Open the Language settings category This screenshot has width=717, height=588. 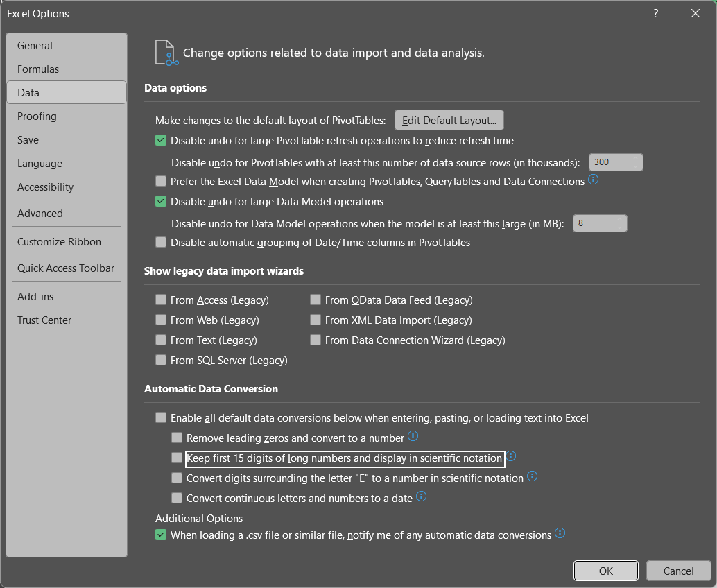coord(67,163)
